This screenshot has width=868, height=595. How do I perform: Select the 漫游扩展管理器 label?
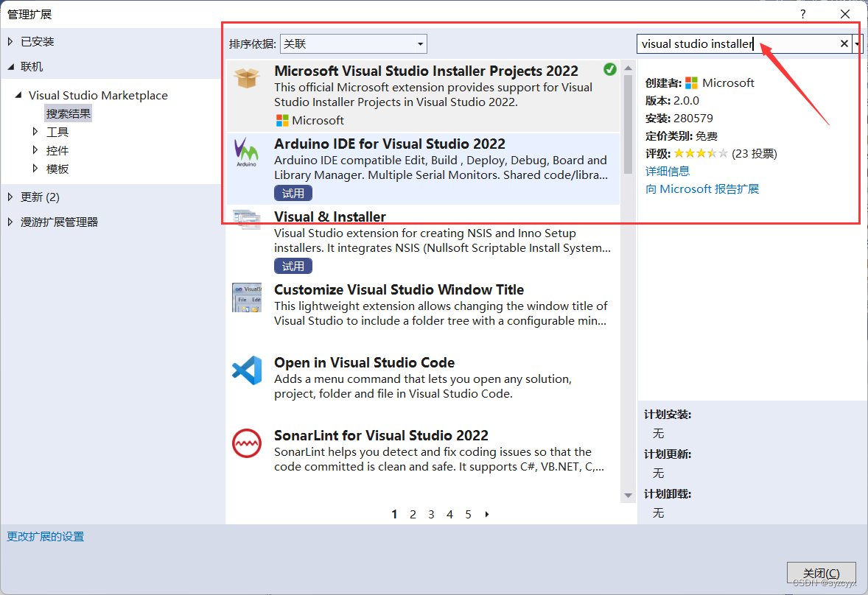point(59,222)
